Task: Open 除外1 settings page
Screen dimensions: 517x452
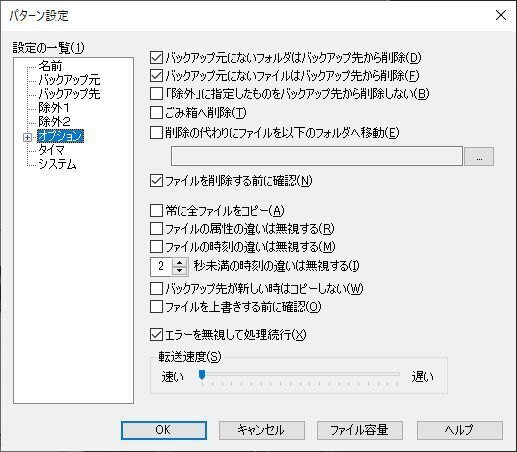Action: click(54, 108)
